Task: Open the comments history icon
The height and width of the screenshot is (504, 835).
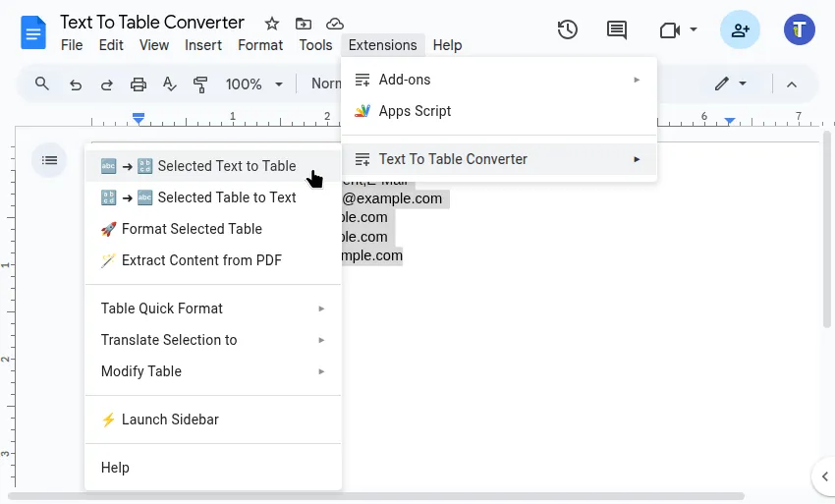Action: pyautogui.click(x=617, y=29)
